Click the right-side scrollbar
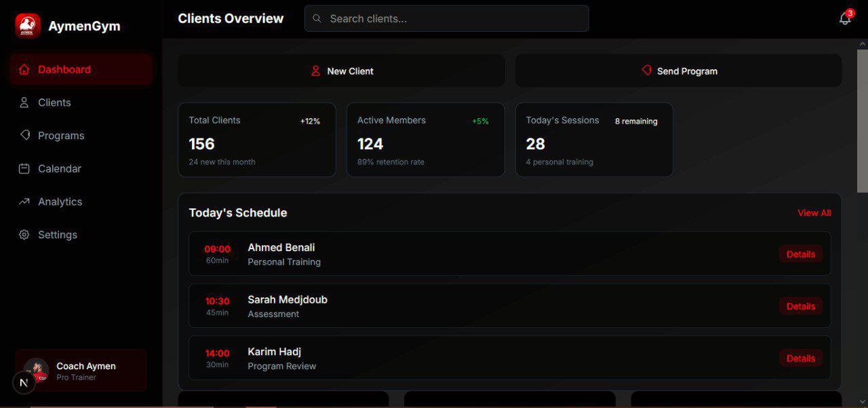The width and height of the screenshot is (868, 408). point(863,115)
